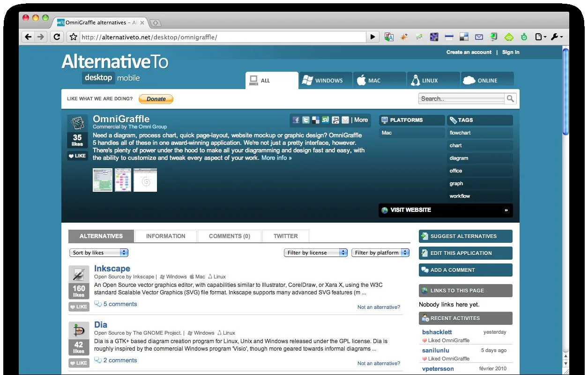Open the Sort by likes dropdown
Viewport: 588px width, 375px height.
(x=99, y=253)
